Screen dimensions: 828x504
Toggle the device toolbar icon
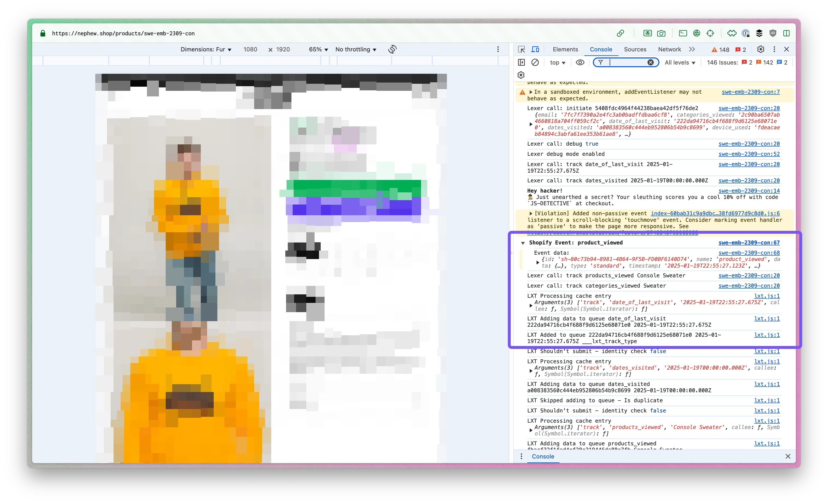pos(535,49)
